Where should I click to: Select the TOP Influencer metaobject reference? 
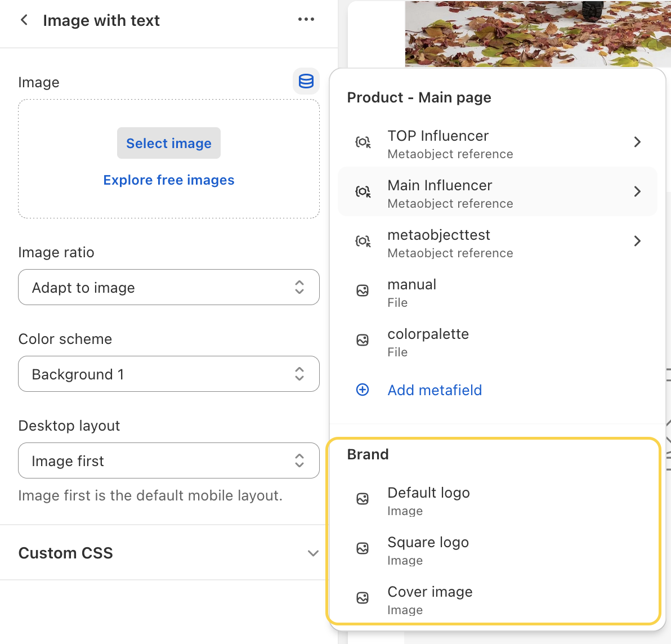(450, 144)
